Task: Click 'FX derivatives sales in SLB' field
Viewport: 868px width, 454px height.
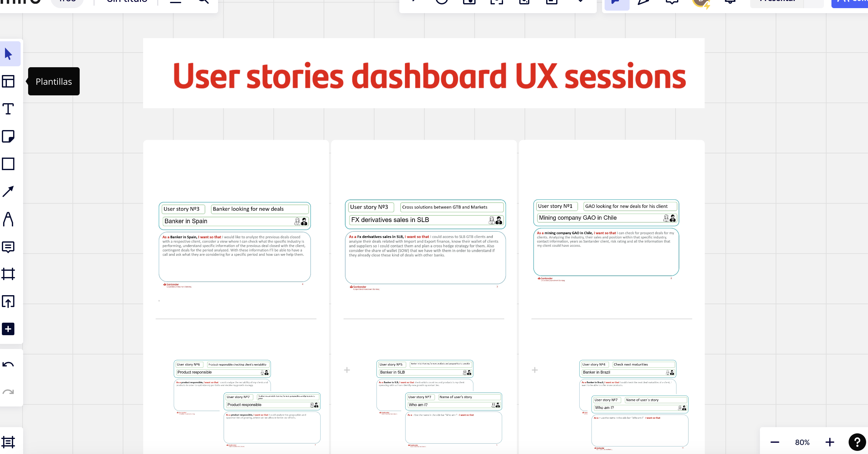Action: [x=426, y=220]
